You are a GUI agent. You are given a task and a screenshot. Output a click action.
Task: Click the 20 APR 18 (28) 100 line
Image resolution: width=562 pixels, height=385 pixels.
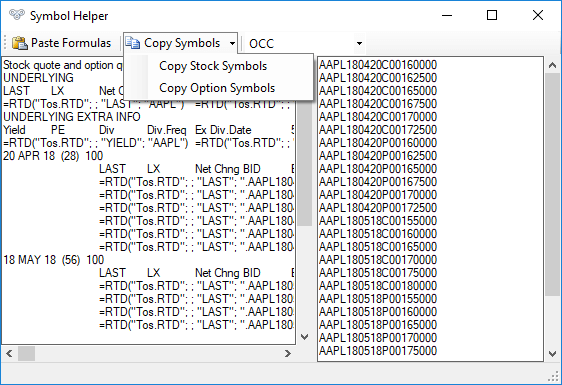click(53, 156)
